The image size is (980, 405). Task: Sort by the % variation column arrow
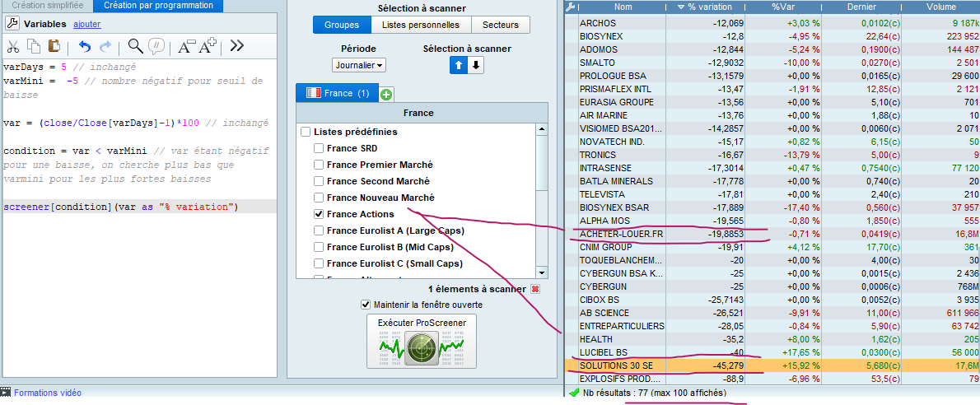pos(681,7)
